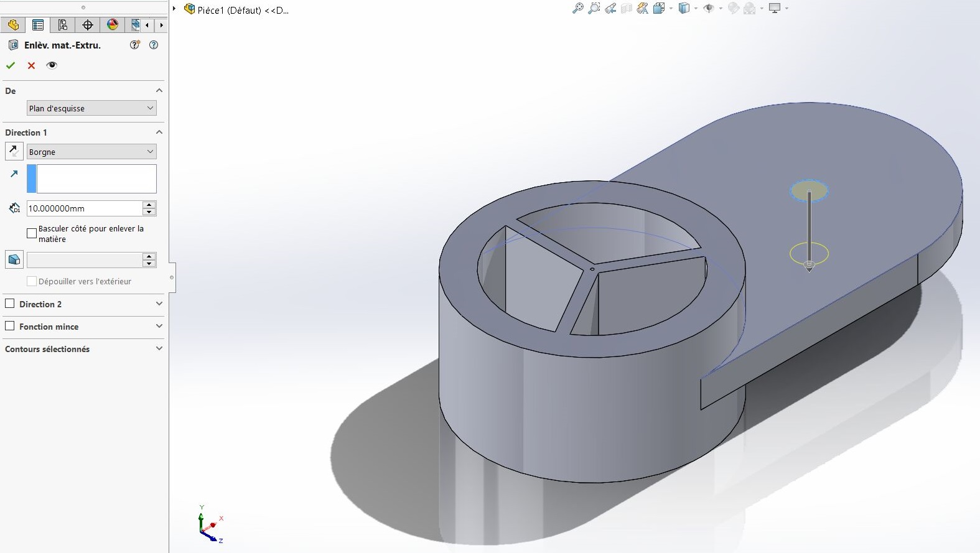
Task: Collapse the De section
Action: tap(159, 91)
